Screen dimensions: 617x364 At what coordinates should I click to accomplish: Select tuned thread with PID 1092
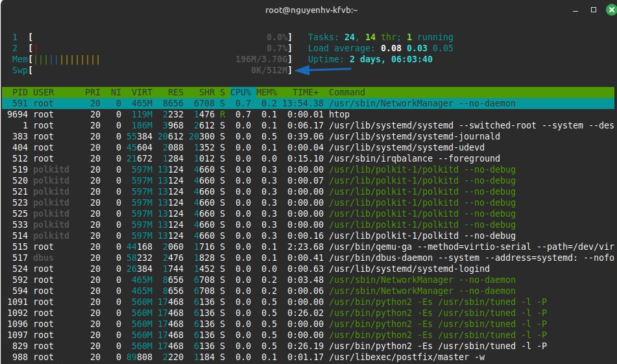[308, 313]
